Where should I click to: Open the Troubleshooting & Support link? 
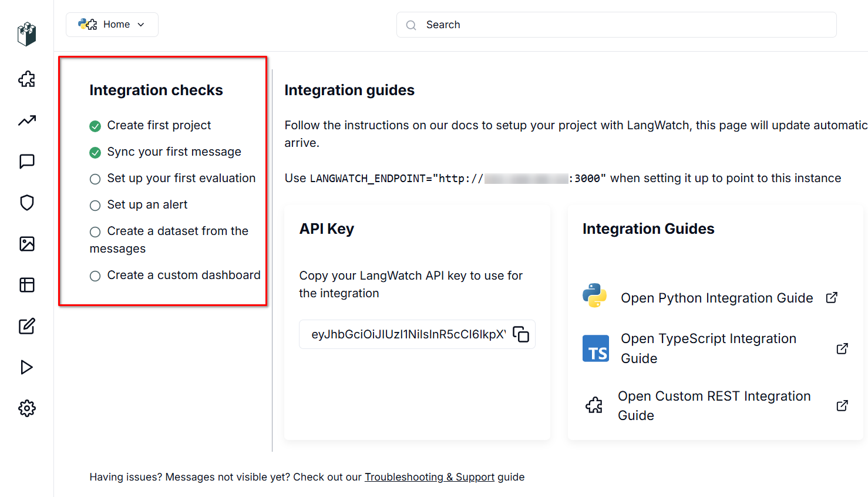tap(429, 477)
